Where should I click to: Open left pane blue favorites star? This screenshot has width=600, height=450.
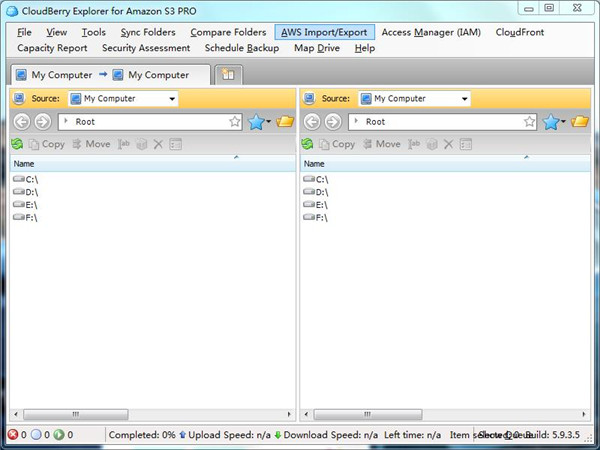pyautogui.click(x=256, y=122)
